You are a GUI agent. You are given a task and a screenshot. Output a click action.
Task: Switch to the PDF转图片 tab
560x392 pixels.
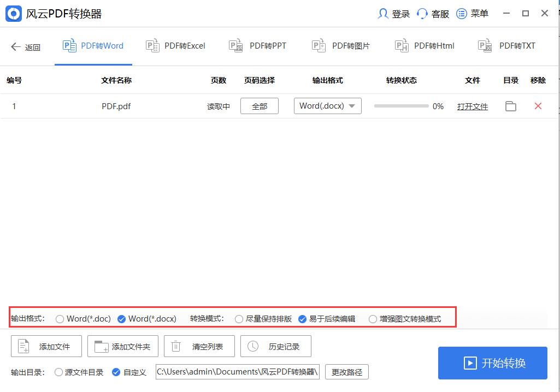point(340,46)
